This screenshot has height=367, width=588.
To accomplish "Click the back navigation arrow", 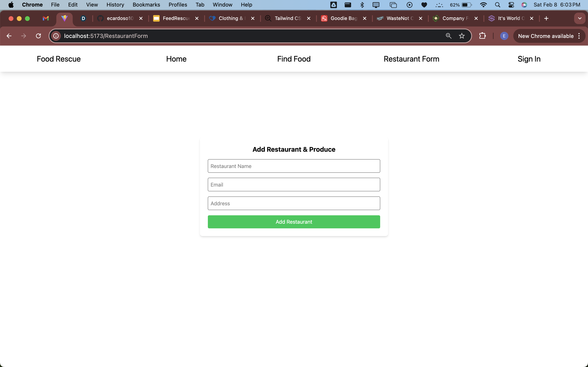I will 9,36.
